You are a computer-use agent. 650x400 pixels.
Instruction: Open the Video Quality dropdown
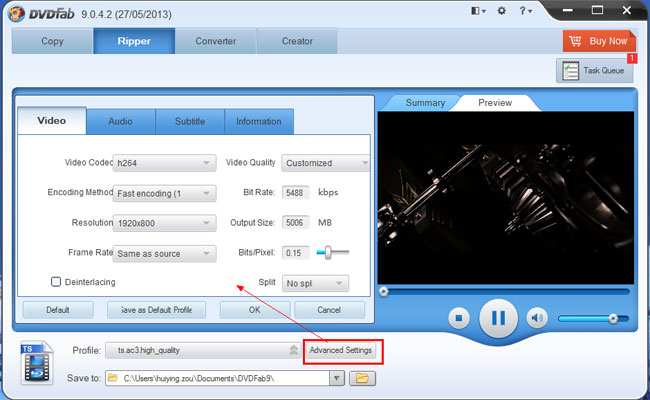(x=325, y=163)
